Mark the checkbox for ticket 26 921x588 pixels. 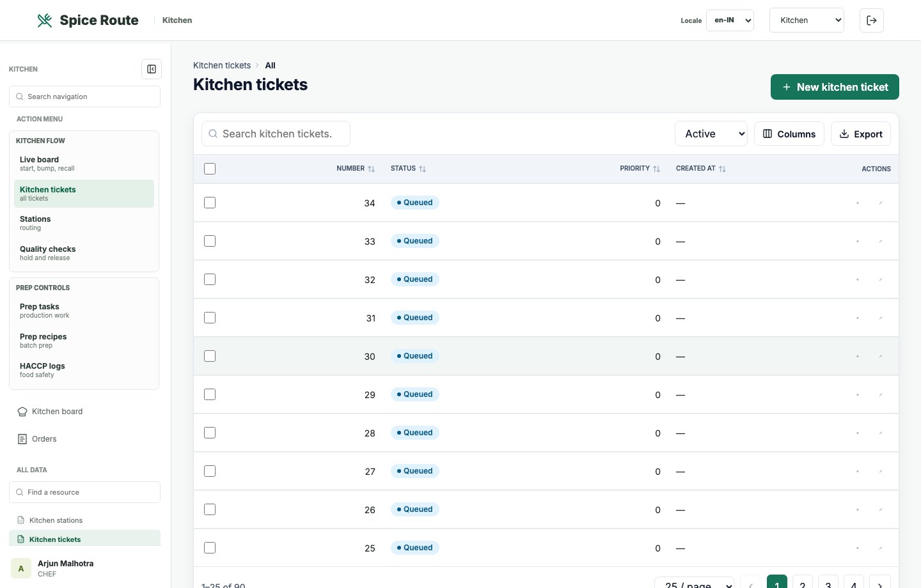point(210,509)
